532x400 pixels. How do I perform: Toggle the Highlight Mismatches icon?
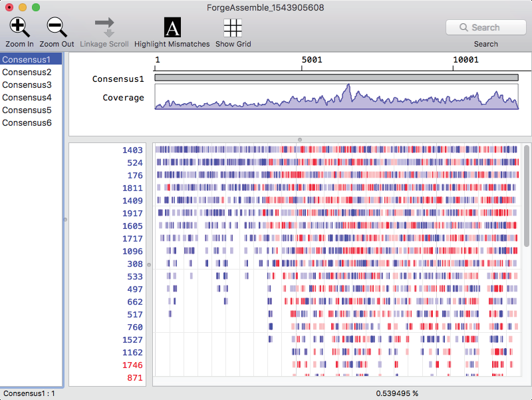172,27
